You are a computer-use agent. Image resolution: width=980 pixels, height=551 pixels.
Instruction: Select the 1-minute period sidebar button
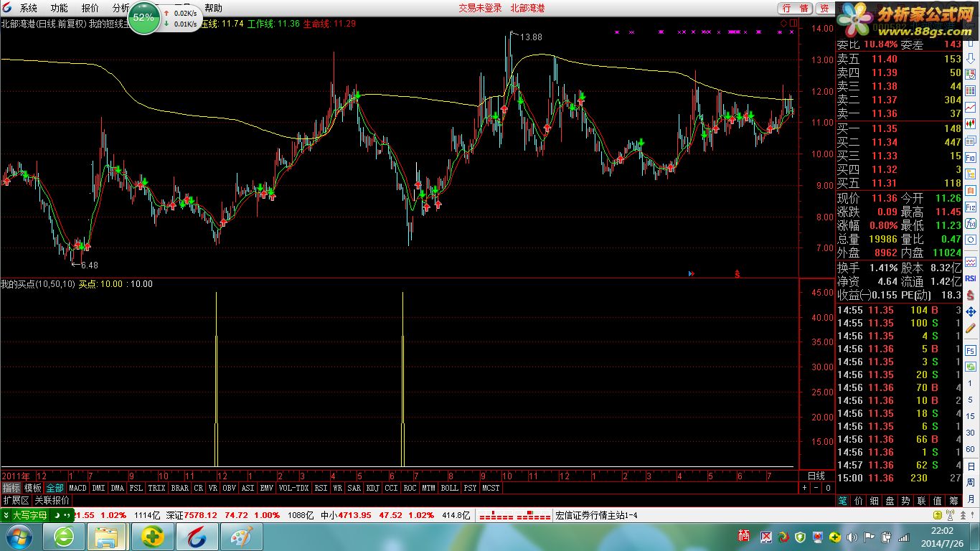coord(970,384)
